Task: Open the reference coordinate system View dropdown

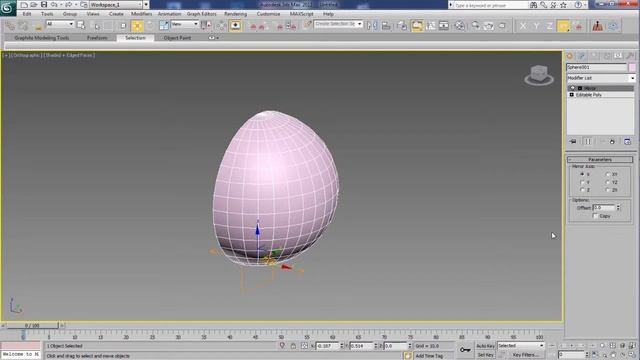Action: tap(184, 24)
